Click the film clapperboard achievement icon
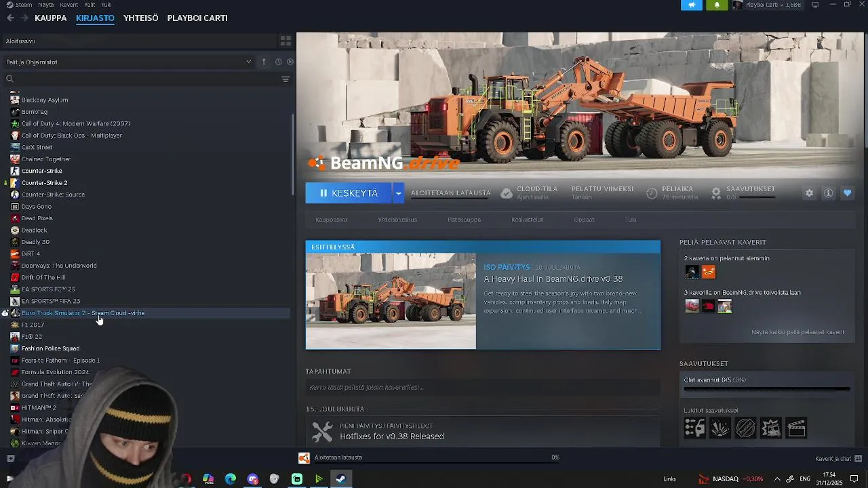Screen dimensions: 868x488 click(x=797, y=428)
